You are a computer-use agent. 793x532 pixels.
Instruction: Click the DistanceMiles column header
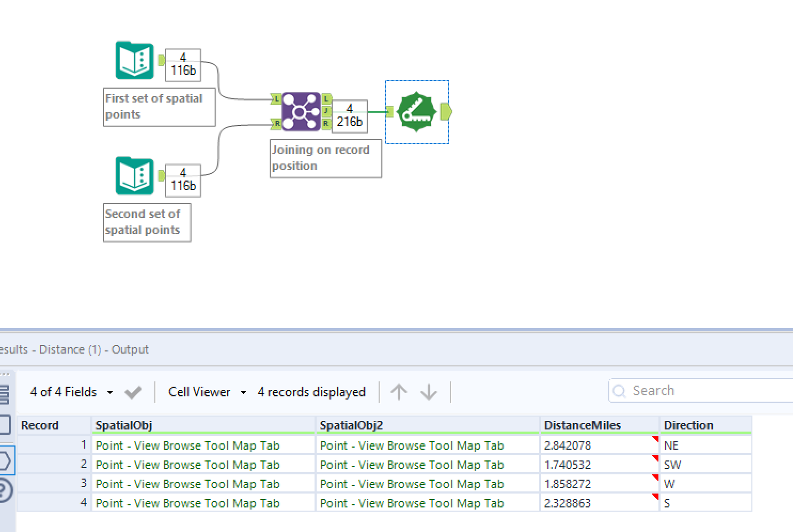tap(582, 425)
